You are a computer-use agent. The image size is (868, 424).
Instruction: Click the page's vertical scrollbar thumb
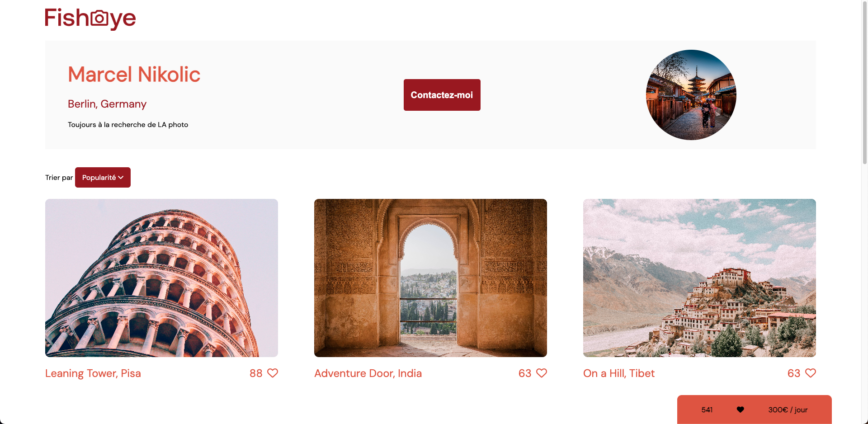pyautogui.click(x=864, y=81)
